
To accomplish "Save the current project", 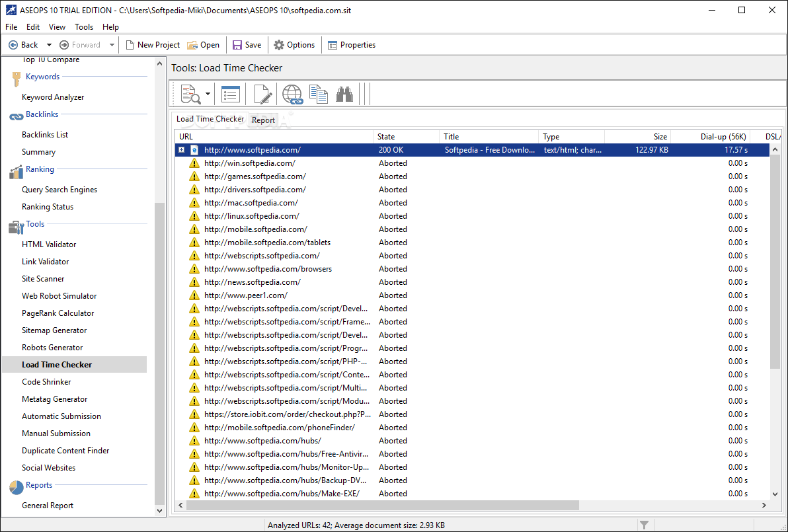I will [x=247, y=45].
